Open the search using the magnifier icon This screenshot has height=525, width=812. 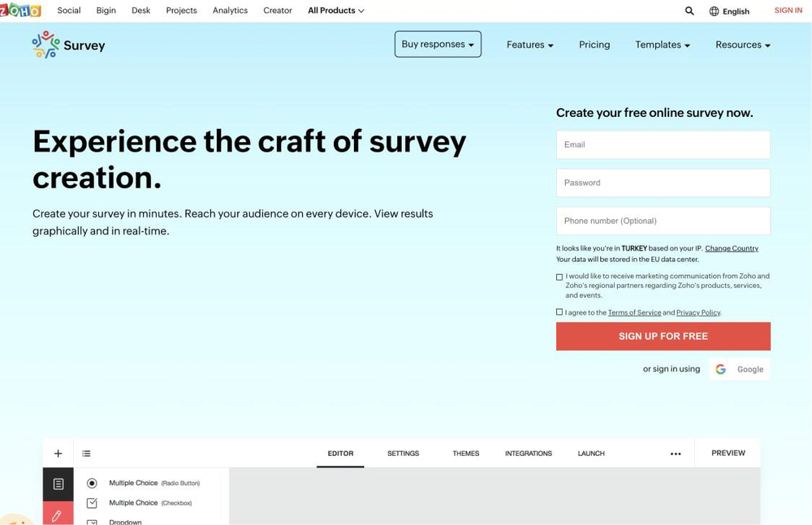coord(689,10)
